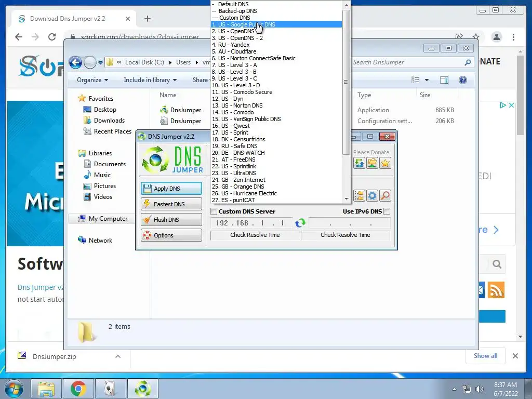This screenshot has width=532, height=399.
Task: Select Backed-up DNS entry
Action: (276, 11)
